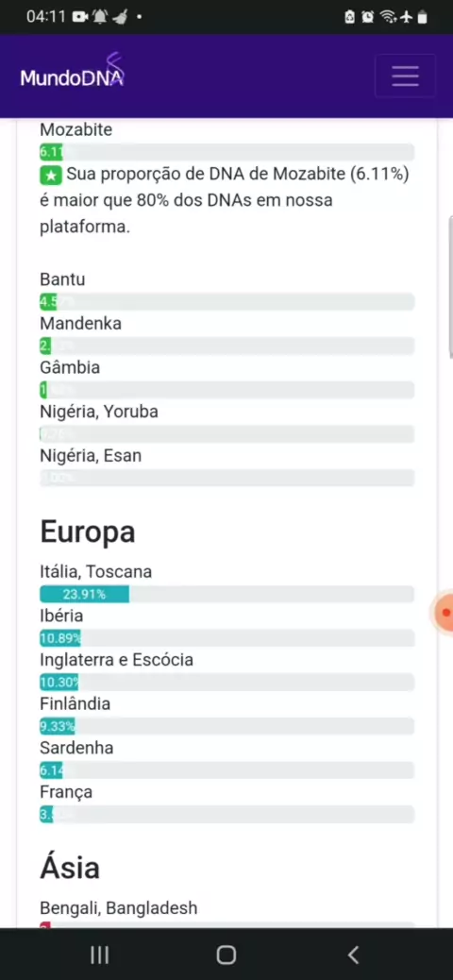The width and height of the screenshot is (453, 980).
Task: Tap the Inglaterra e Escócia label
Action: tap(116, 660)
